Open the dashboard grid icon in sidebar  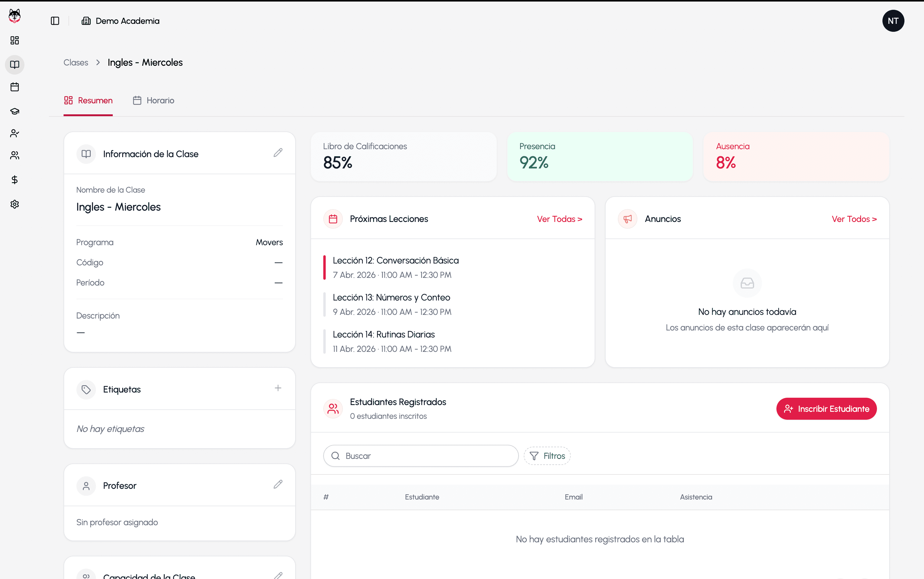pos(15,40)
